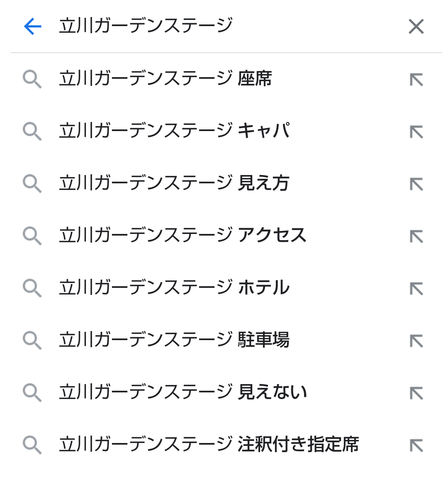The height and width of the screenshot is (504, 448).
Task: Choose suggestion ending in 見え方
Action: pos(224,183)
